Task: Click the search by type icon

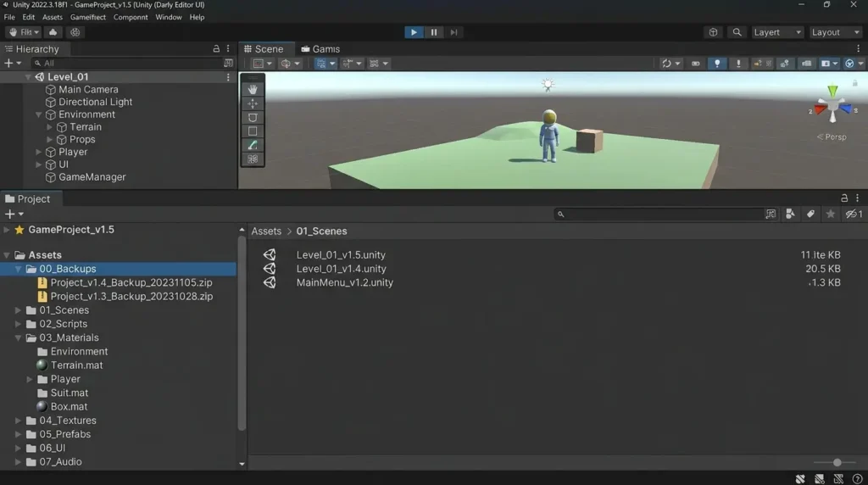Action: point(790,214)
